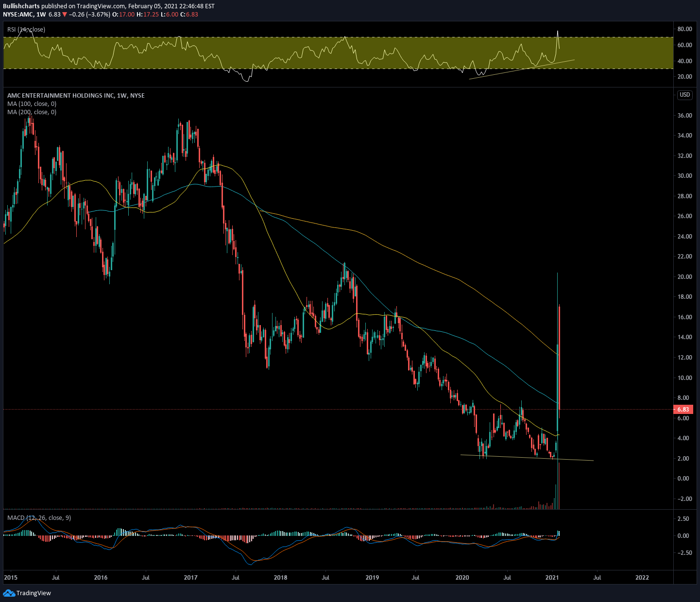The width and height of the screenshot is (700, 602).
Task: Click 2020 on the time axis
Action: (x=462, y=578)
